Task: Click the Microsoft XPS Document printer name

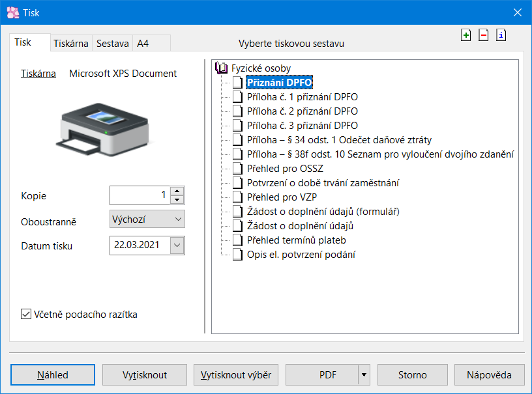Action: click(123, 73)
